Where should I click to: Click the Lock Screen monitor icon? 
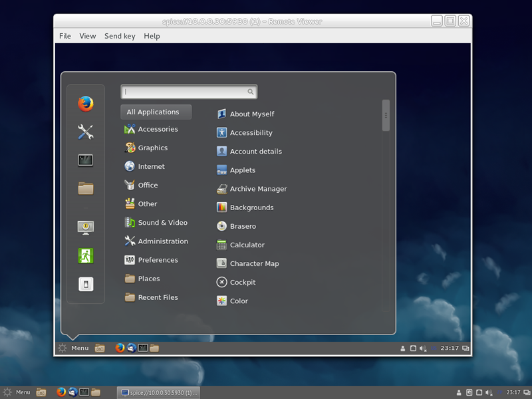click(86, 227)
